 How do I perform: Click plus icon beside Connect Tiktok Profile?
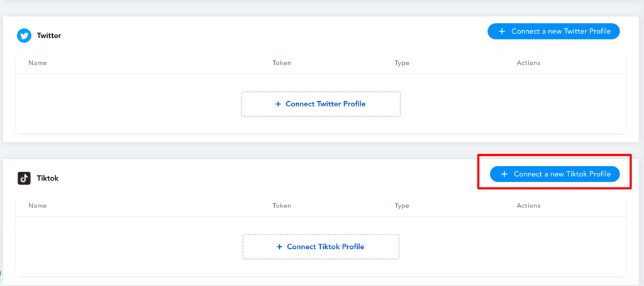[279, 247]
